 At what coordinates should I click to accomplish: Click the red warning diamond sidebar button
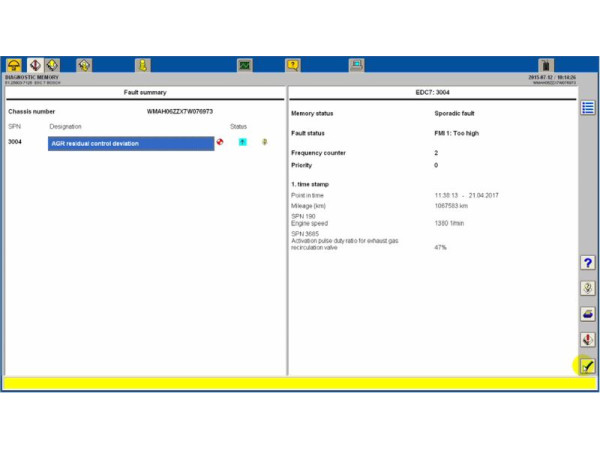588,340
